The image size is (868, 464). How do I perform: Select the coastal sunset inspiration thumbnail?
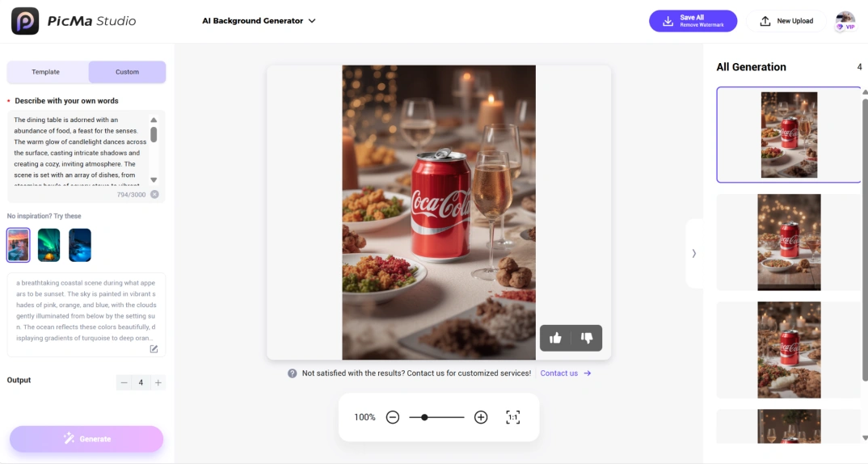19,245
